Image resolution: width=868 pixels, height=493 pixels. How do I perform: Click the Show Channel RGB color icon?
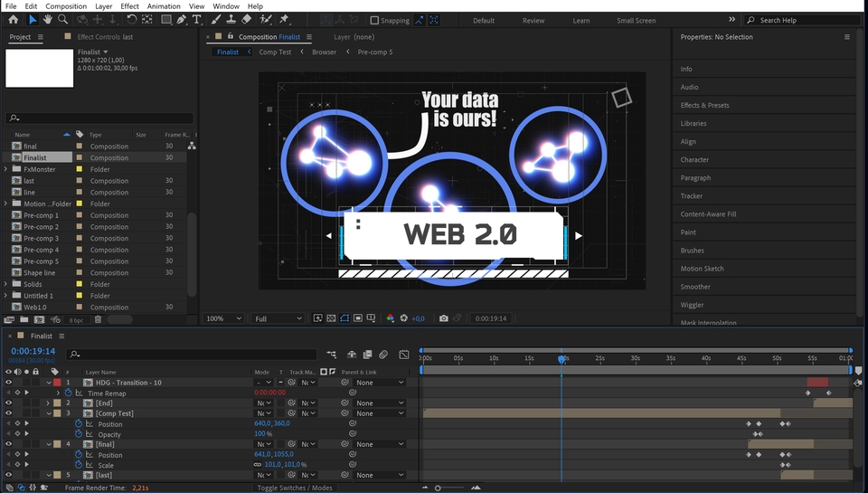391,318
